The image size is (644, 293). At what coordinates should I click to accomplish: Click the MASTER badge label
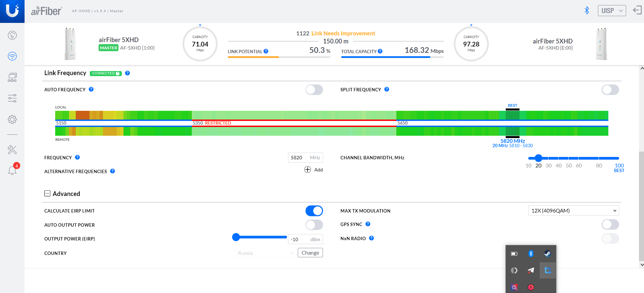pos(108,48)
